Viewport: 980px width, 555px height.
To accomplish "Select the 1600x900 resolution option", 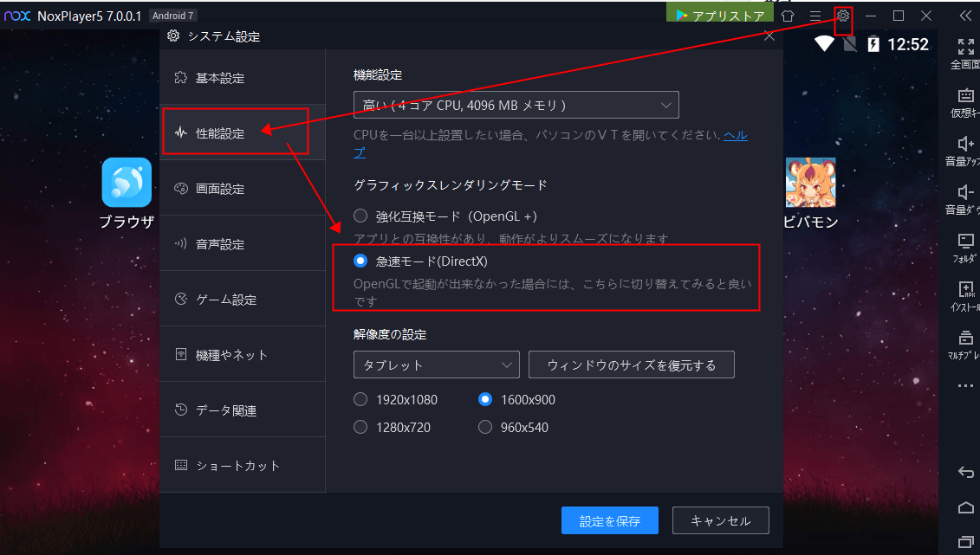I will coord(485,399).
